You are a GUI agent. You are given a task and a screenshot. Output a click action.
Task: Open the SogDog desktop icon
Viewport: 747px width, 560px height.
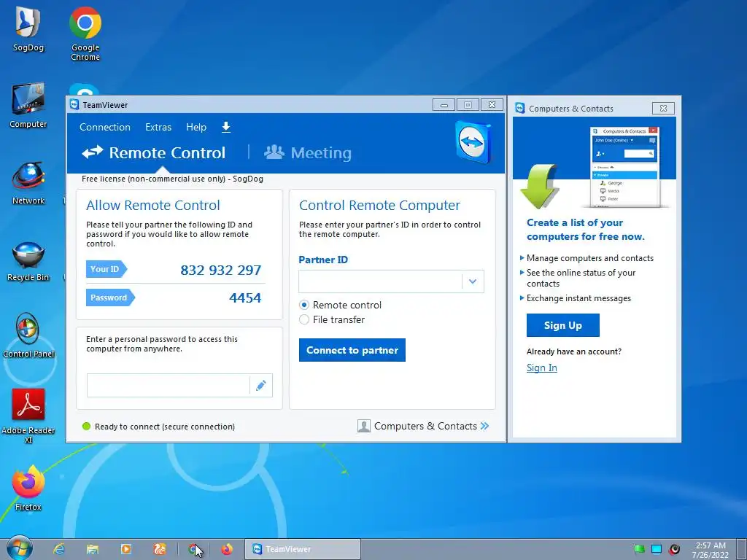click(x=28, y=28)
